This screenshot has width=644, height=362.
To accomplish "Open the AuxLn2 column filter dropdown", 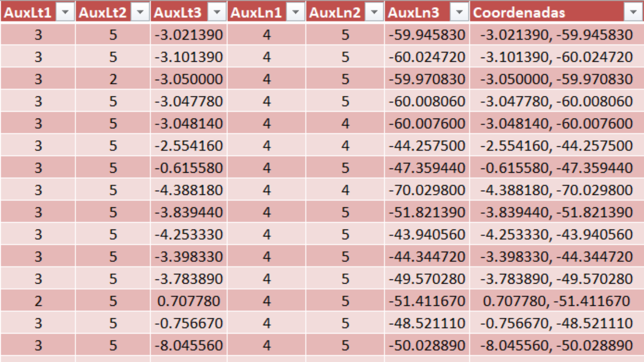I will click(374, 13).
